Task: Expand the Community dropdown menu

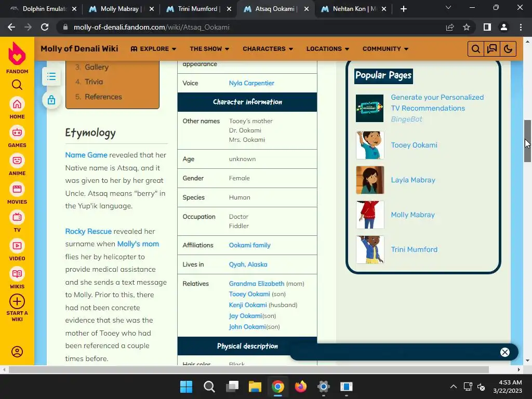Action: pyautogui.click(x=385, y=49)
